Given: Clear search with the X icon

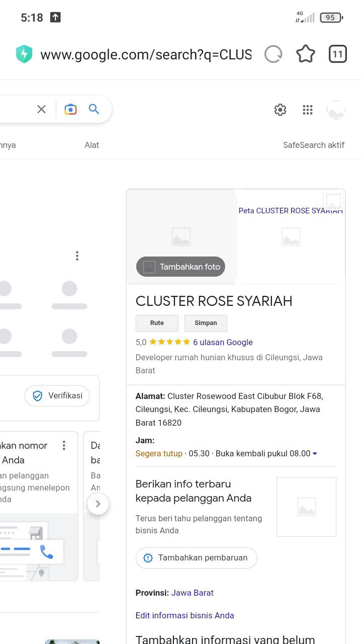Looking at the screenshot, I should point(41,109).
